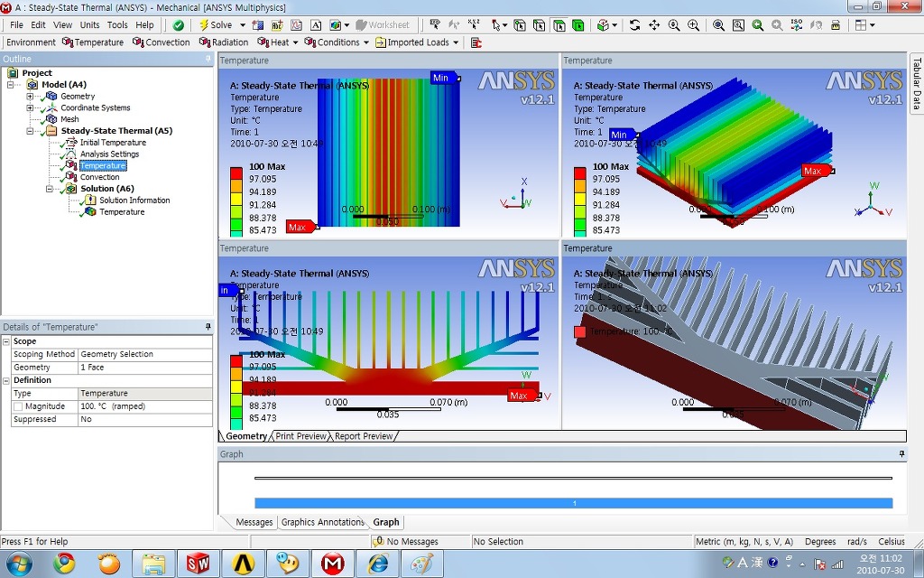Click the New Section Plane icon
Image resolution: width=924 pixels, height=578 pixels.
(257, 24)
